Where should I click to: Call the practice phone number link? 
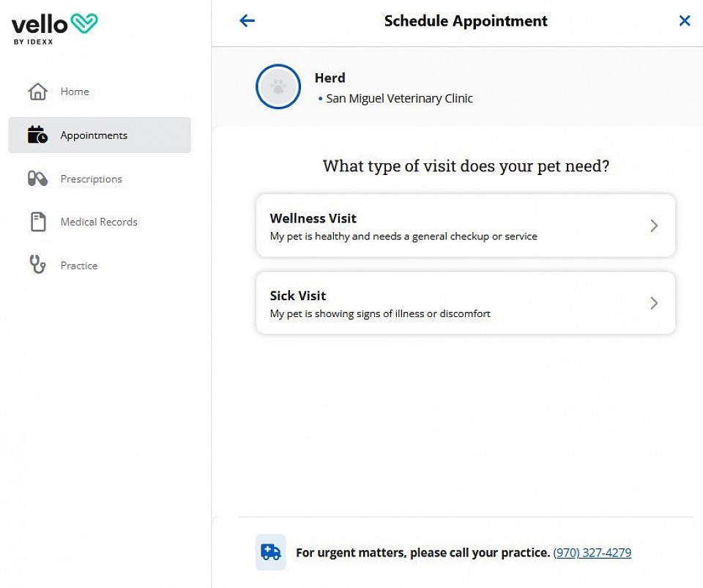coord(592,553)
